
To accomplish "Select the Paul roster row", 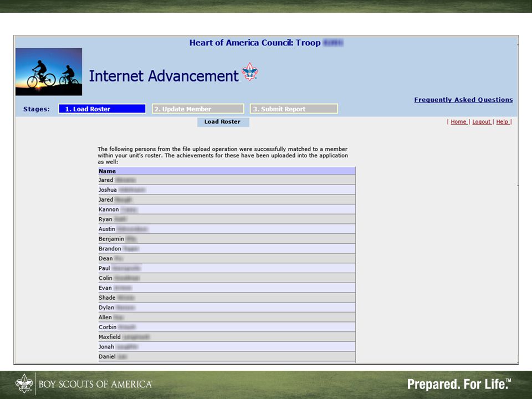I will pos(227,268).
